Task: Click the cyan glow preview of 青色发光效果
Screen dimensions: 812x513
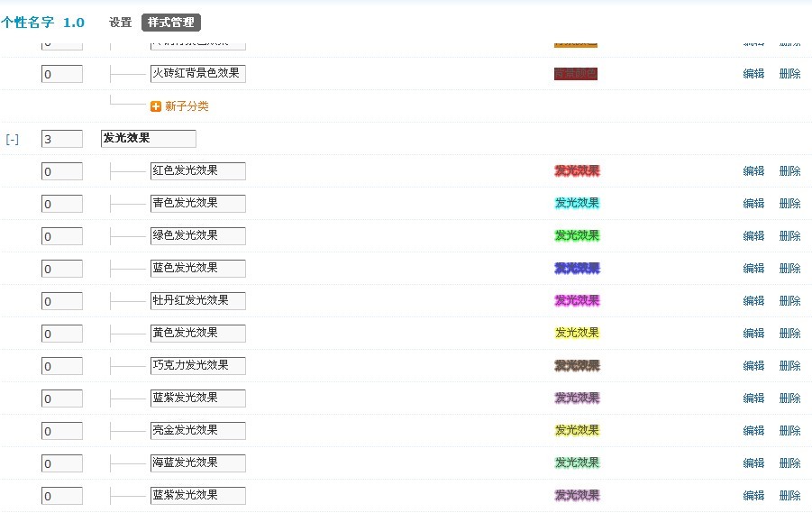Action: [x=577, y=203]
